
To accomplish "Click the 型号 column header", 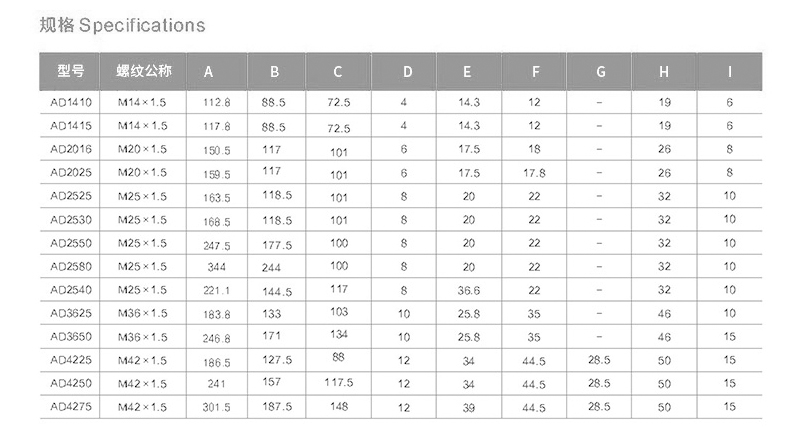I will pos(71,71).
